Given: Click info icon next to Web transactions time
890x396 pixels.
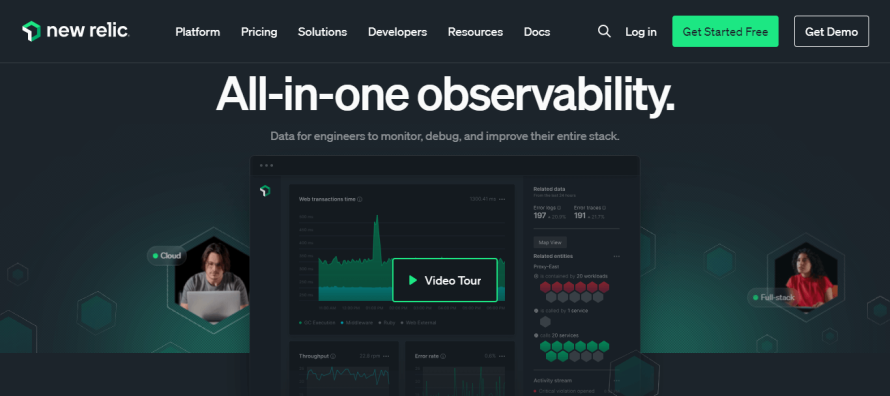Looking at the screenshot, I should pos(360,199).
